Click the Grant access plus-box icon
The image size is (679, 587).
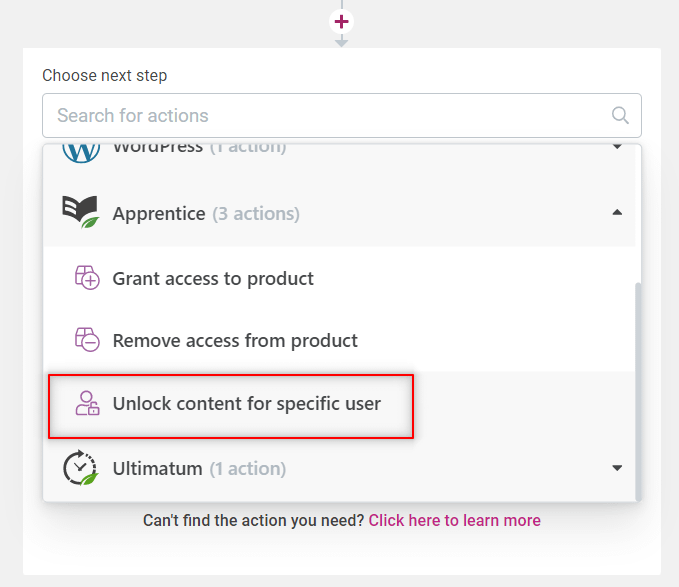pos(87,278)
